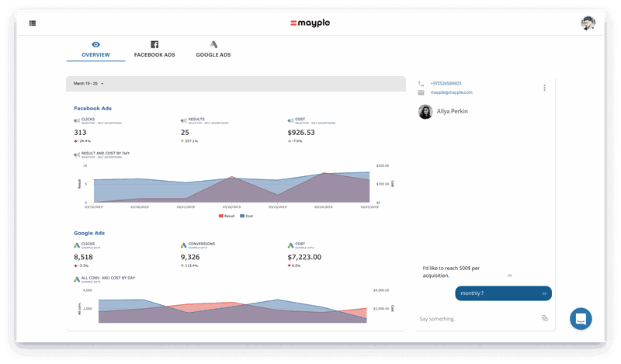Toggle the blue Cost legend swatch
Screen dimensions: 621x364
coord(242,216)
